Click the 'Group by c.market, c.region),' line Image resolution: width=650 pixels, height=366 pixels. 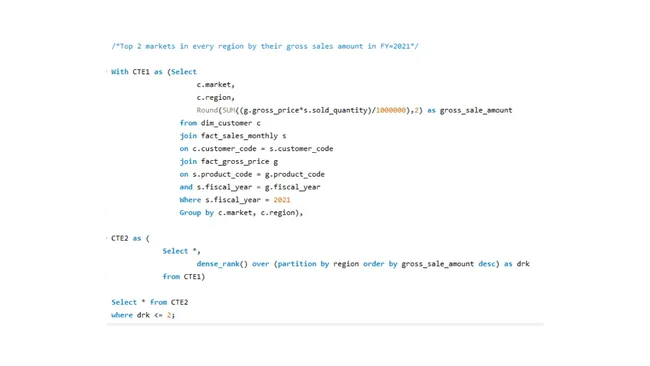pos(241,213)
